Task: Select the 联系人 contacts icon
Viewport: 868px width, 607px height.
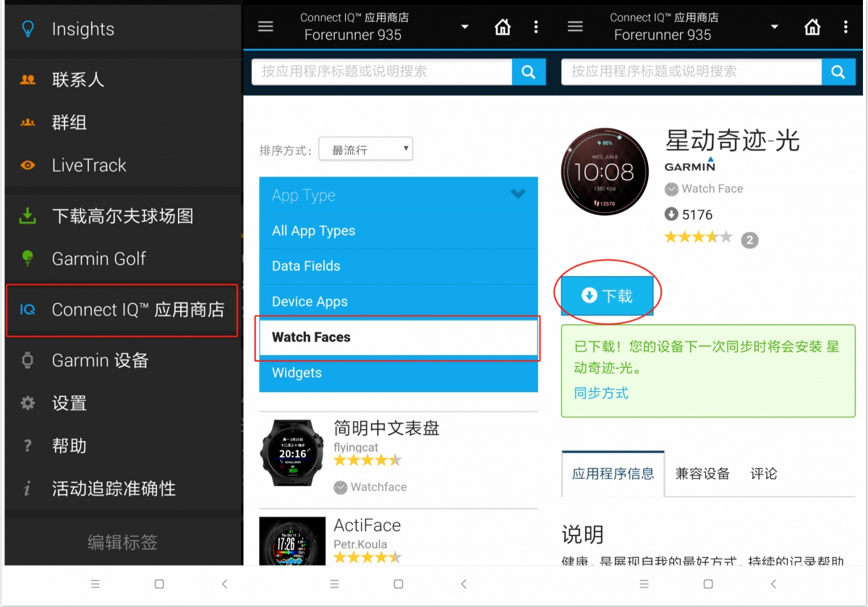Action: click(x=27, y=80)
